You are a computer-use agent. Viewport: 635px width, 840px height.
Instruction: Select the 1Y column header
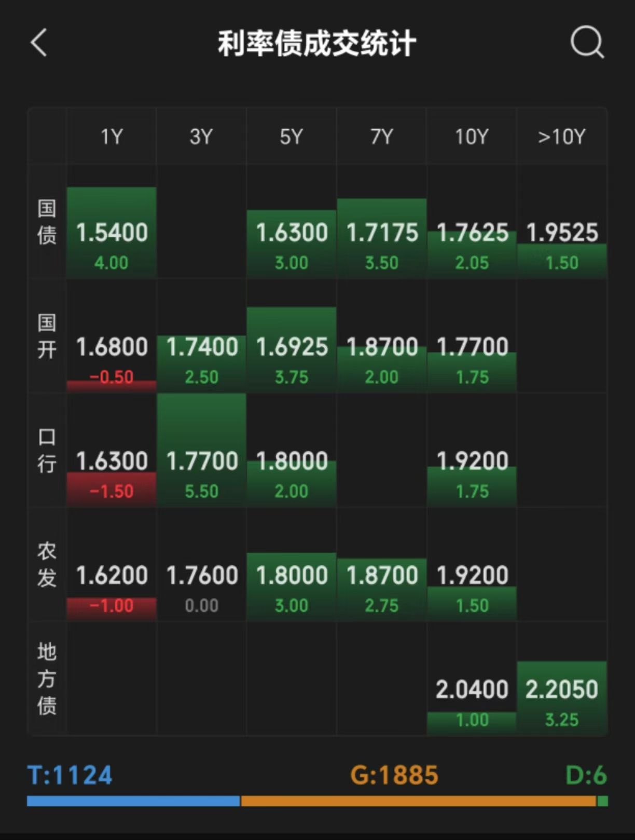pyautogui.click(x=112, y=137)
